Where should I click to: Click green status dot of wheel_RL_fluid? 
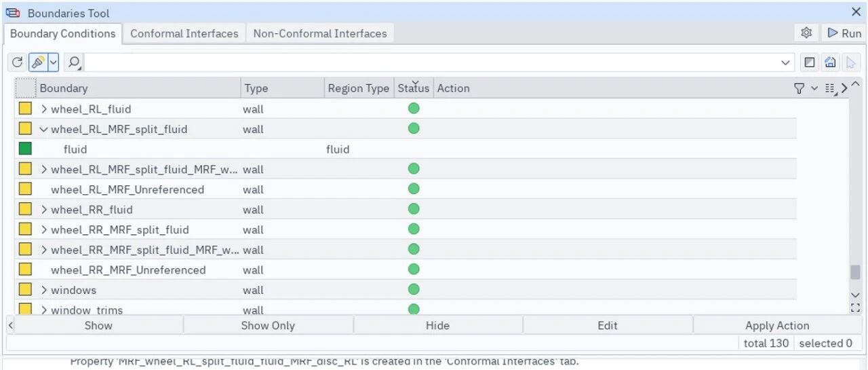(414, 109)
